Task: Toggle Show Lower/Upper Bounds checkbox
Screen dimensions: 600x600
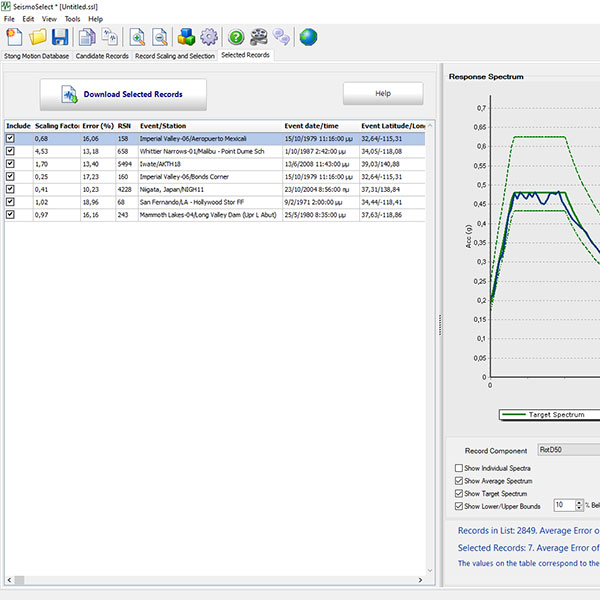Action: (459, 506)
